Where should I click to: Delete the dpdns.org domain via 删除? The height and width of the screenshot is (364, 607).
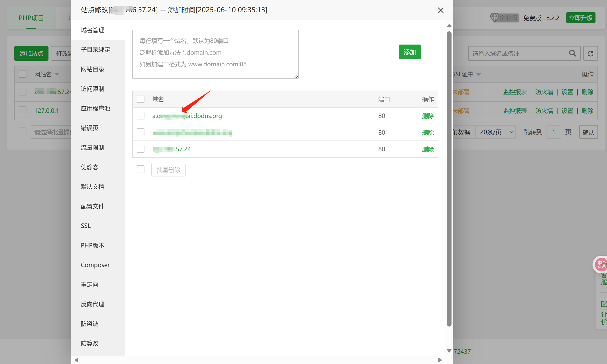point(428,116)
